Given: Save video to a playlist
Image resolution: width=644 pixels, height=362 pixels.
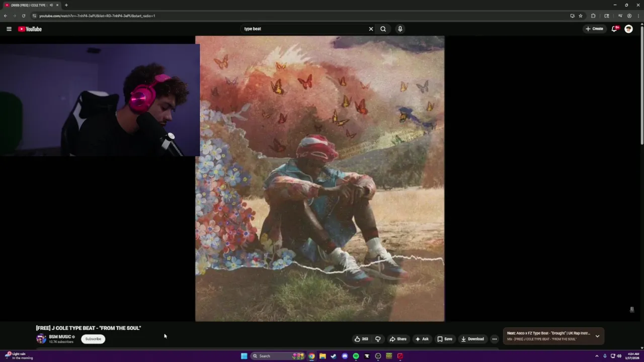Looking at the screenshot, I should pyautogui.click(x=445, y=339).
